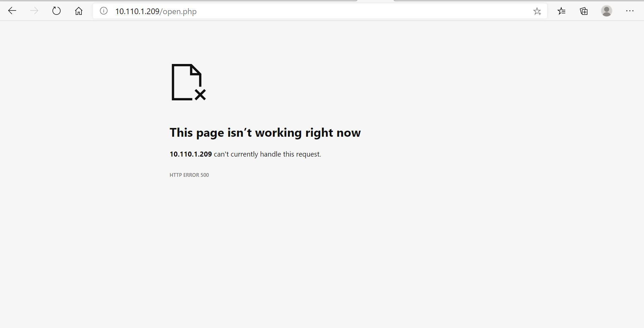Open the Favorites list
Screen dimensions: 644x328
[562, 11]
